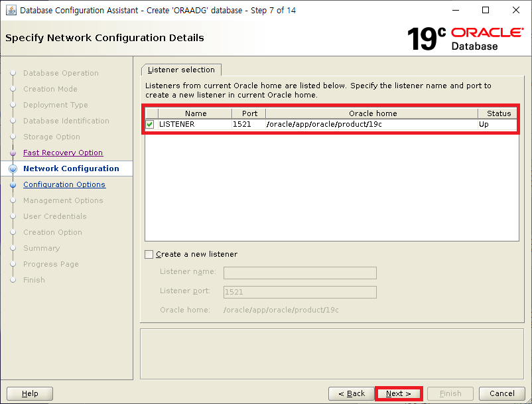
Task: Minimize the Database Configuration Assistant window
Action: [x=456, y=10]
